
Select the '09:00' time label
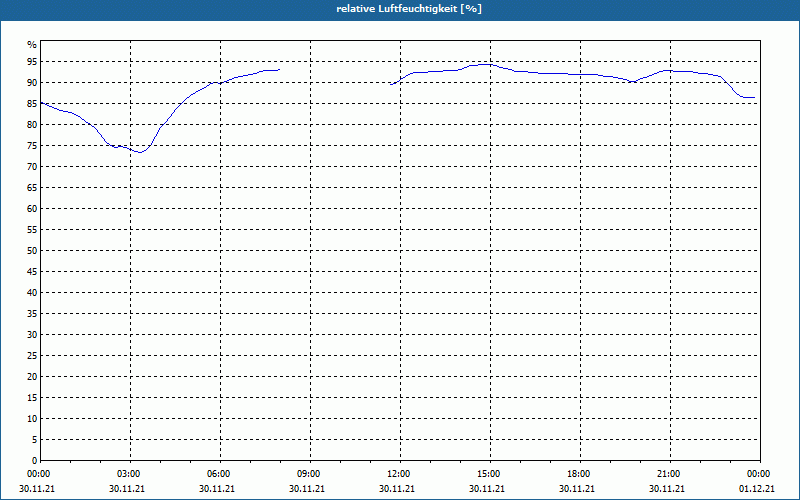(x=309, y=474)
